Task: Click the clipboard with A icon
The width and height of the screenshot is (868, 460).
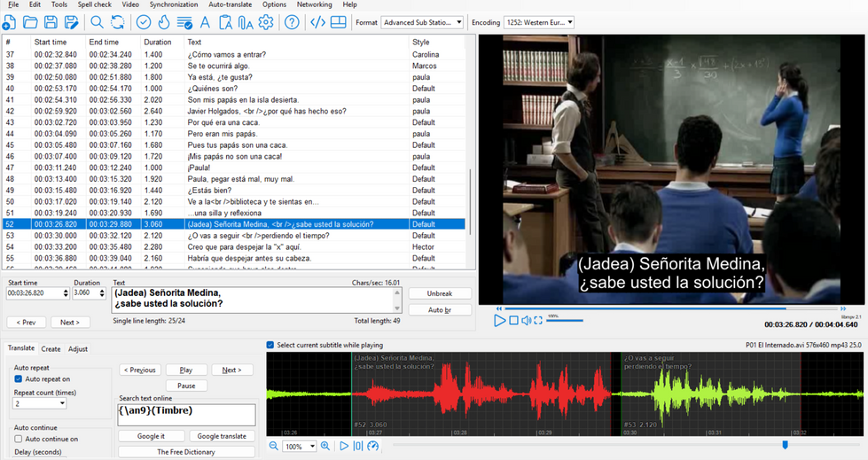Action: (225, 23)
